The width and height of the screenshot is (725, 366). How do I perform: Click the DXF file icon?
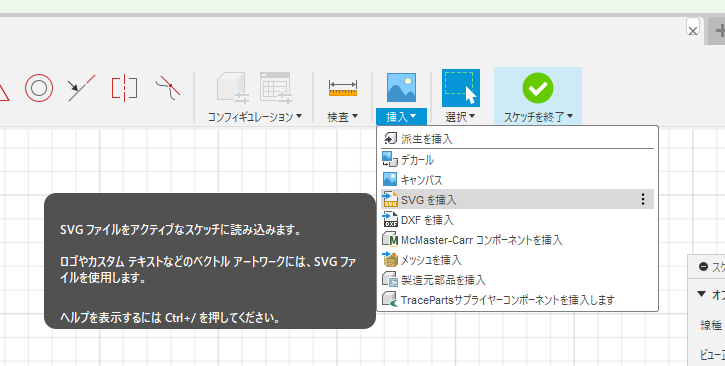tap(390, 220)
